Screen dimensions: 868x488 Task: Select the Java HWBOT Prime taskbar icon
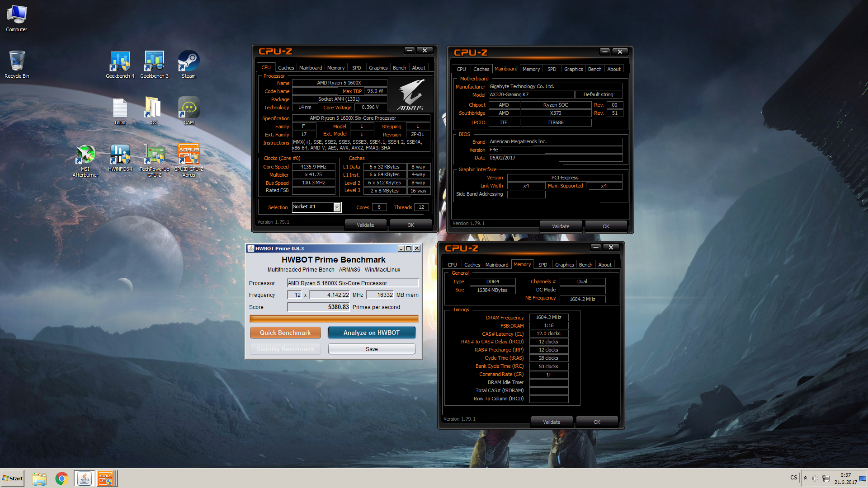(x=84, y=479)
